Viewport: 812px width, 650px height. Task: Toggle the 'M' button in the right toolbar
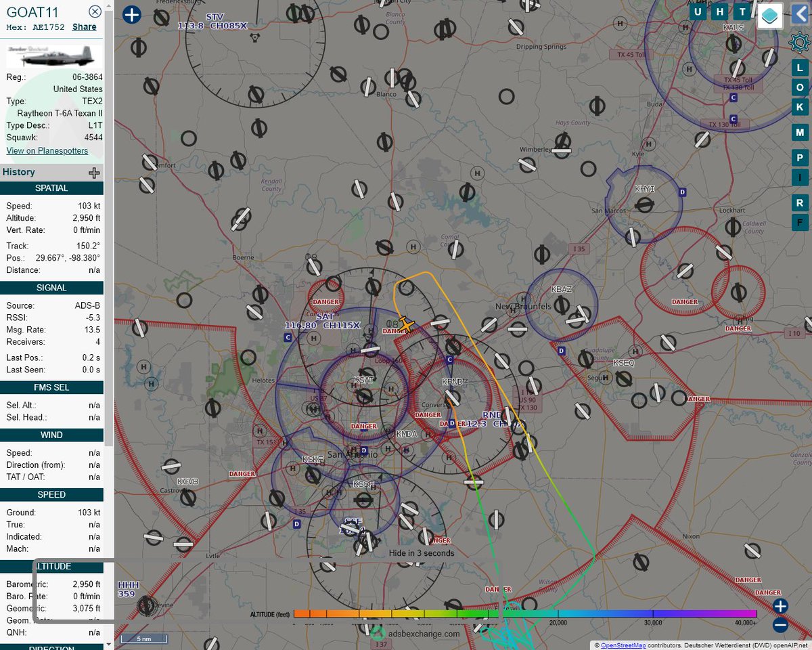click(800, 133)
